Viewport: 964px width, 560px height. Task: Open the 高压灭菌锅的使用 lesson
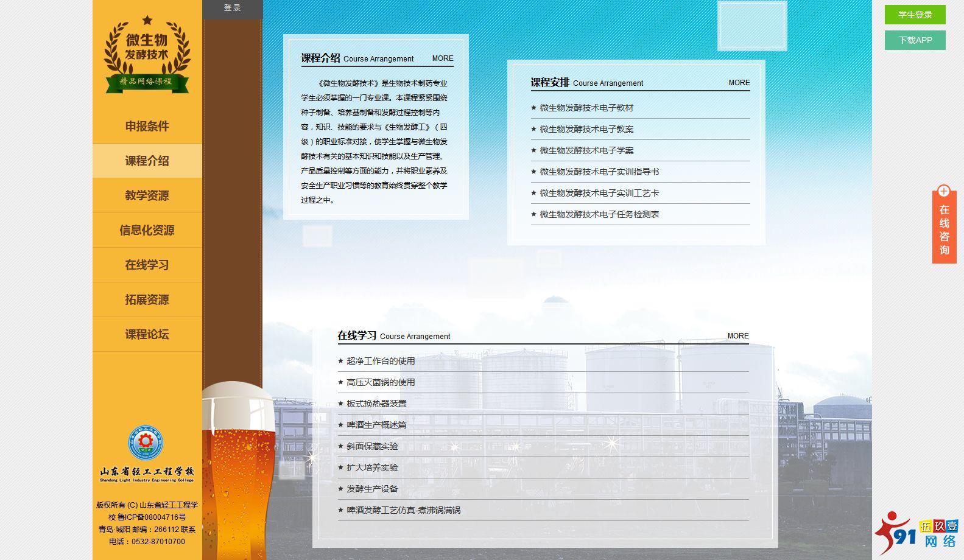[381, 382]
